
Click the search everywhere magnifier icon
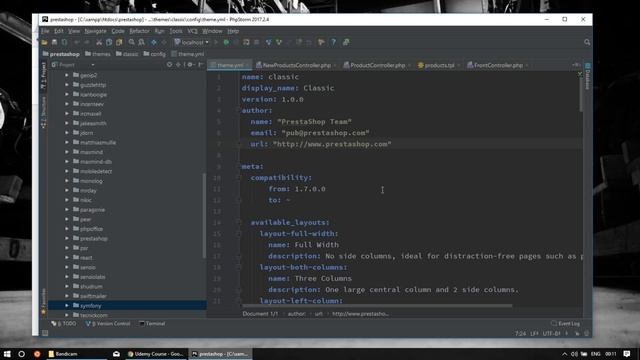click(587, 42)
